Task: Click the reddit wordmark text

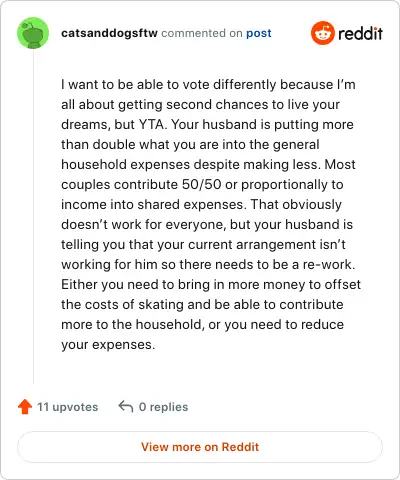Action: point(360,33)
